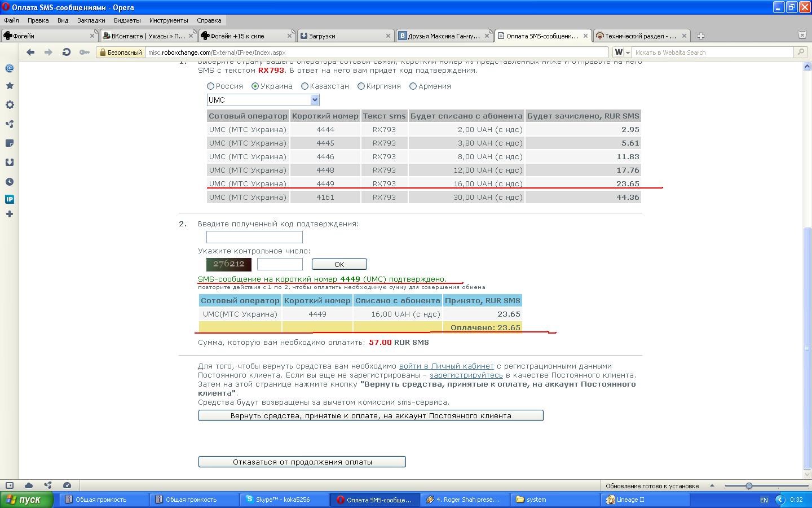Click the Opera Unite status bar icon

coord(48,485)
